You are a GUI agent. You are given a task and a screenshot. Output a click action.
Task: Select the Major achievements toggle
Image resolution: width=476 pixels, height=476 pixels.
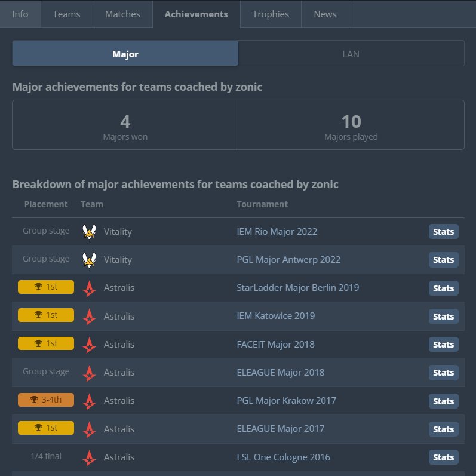tap(125, 53)
